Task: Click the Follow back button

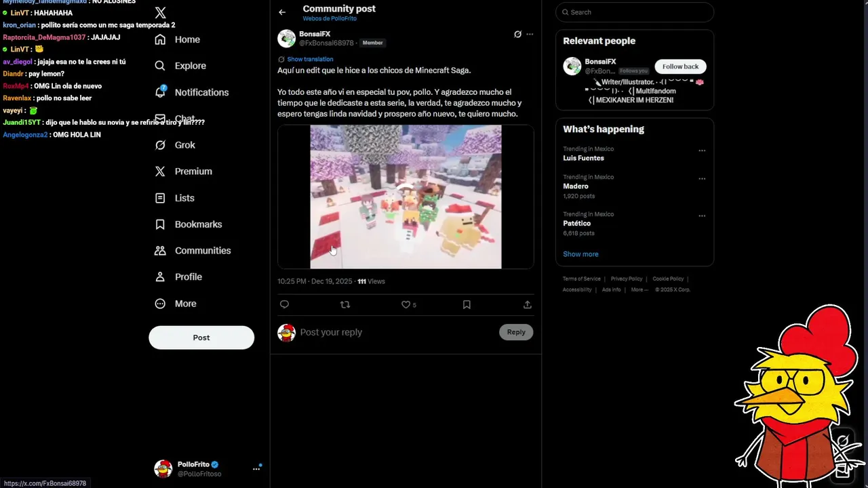Action: [x=680, y=66]
